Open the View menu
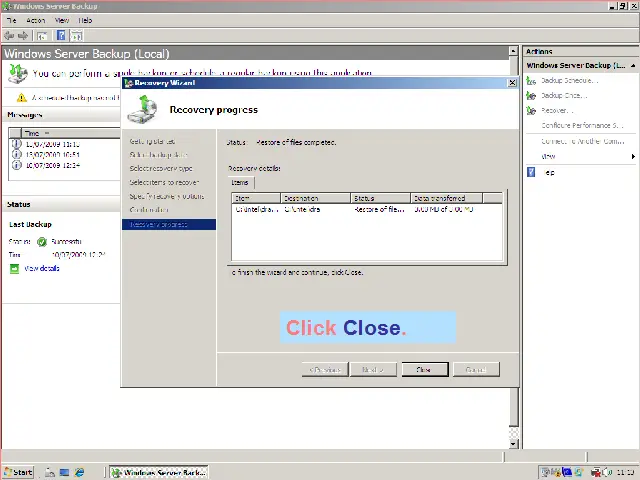The width and height of the screenshot is (640, 480). [x=62, y=20]
